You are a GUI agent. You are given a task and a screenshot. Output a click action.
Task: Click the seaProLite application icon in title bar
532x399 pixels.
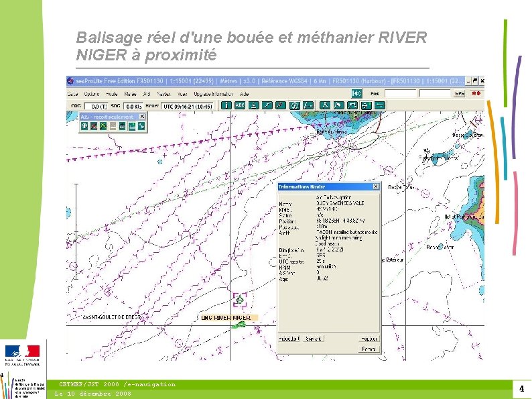pos(70,81)
